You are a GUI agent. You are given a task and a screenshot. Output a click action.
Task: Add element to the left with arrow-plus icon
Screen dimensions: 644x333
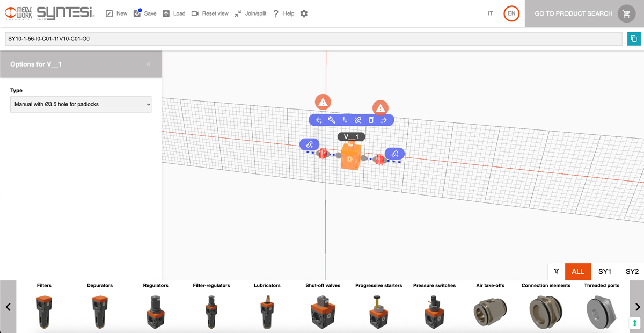(x=319, y=120)
